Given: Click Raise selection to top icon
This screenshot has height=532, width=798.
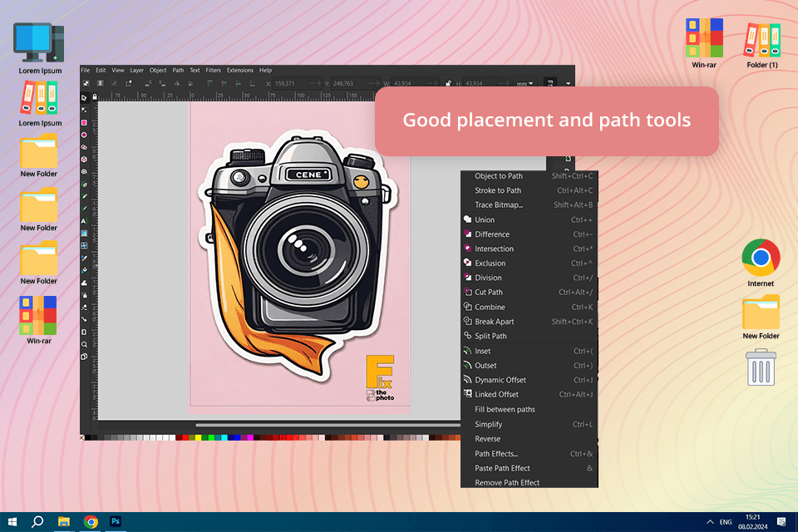Looking at the screenshot, I should [209, 83].
